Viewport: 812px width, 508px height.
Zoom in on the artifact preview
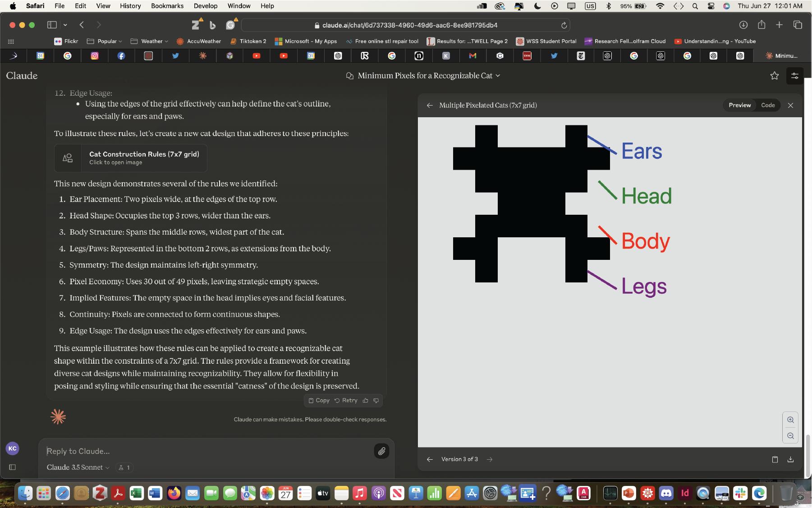(x=790, y=420)
